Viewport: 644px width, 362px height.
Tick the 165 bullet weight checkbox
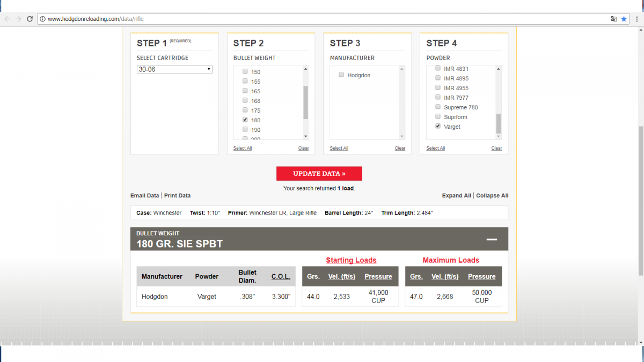tap(245, 91)
